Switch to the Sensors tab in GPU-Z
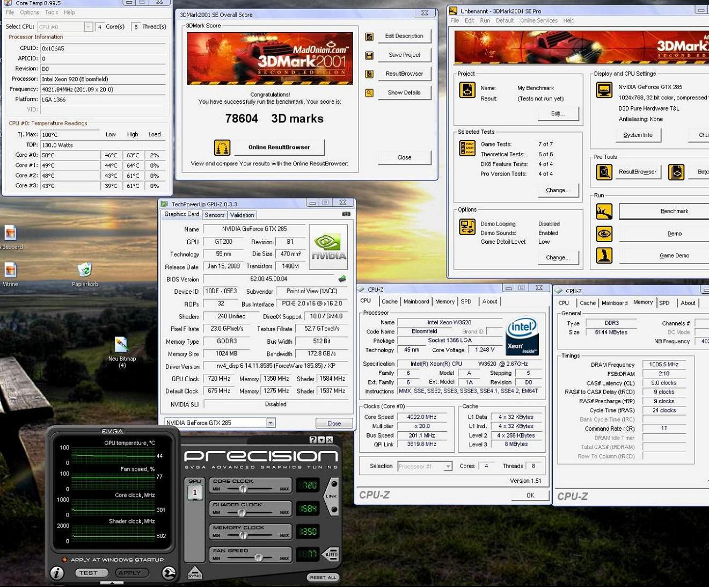This screenshot has height=588, width=709. (x=215, y=215)
